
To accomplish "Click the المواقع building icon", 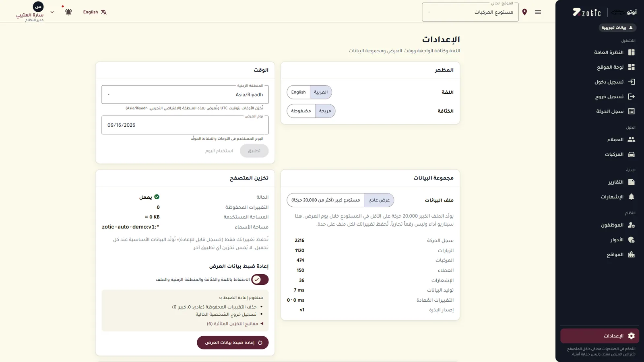I will tap(631, 255).
